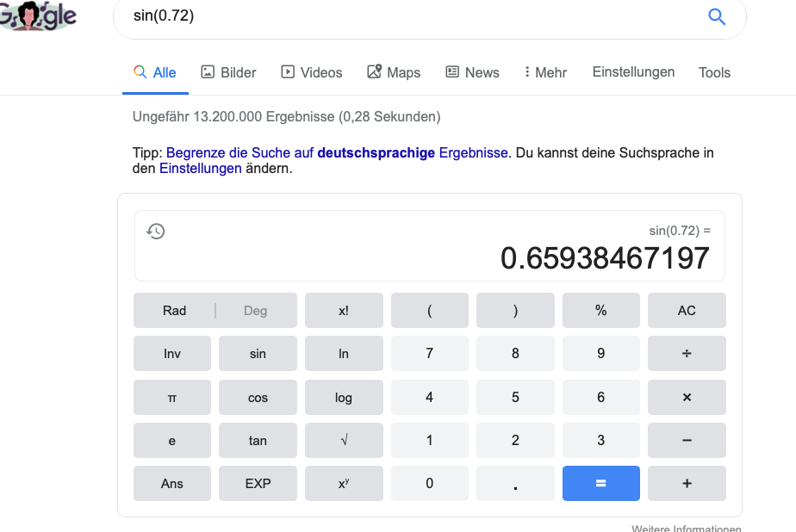
Task: Click the Google doodle logo
Action: [x=39, y=15]
